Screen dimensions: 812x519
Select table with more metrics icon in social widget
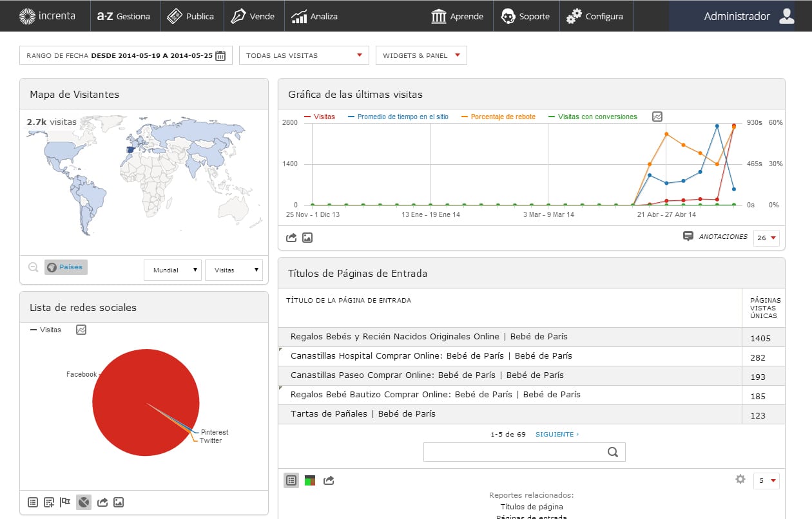[49, 502]
